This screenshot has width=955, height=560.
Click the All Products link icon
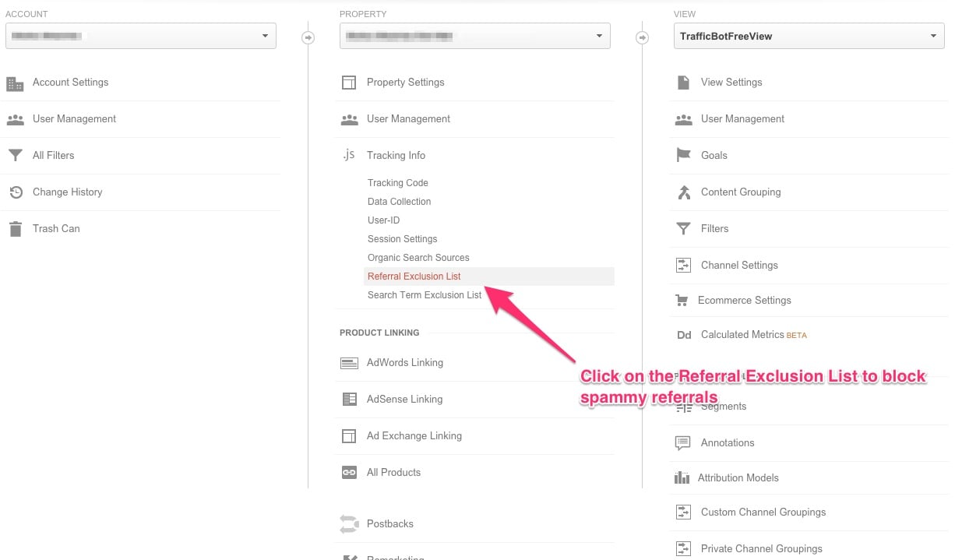(349, 473)
